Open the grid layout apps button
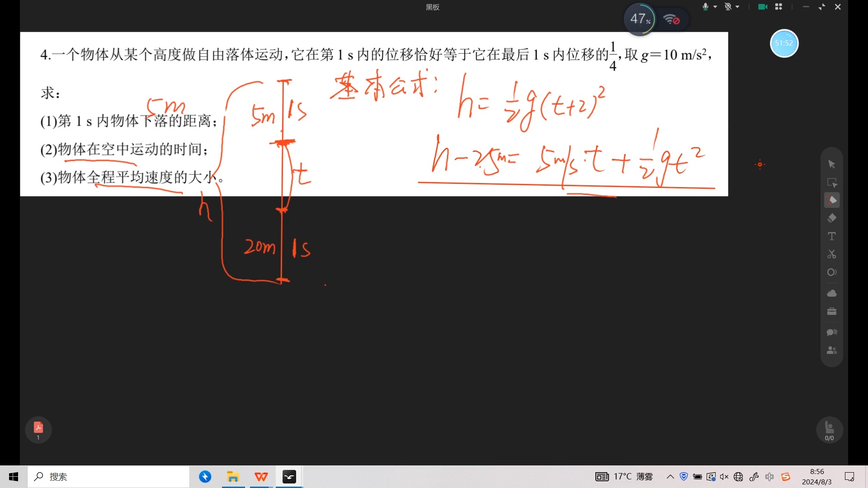The width and height of the screenshot is (868, 488). coord(778,7)
